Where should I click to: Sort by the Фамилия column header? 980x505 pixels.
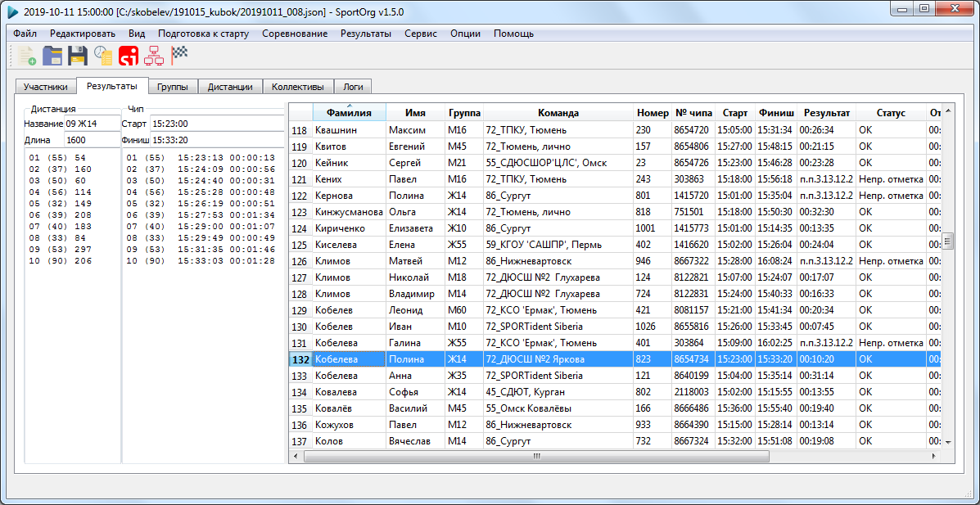350,113
